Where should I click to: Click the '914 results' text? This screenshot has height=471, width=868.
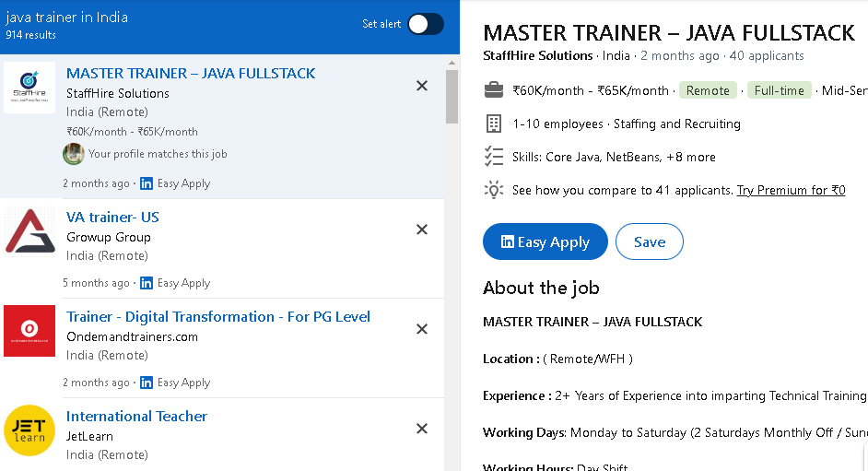[x=31, y=35]
